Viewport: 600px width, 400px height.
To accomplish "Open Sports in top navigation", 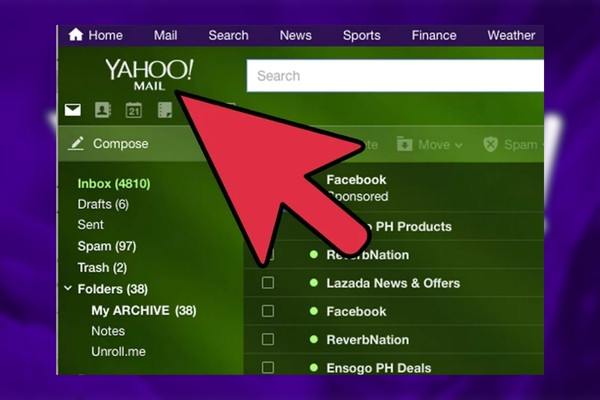I will pyautogui.click(x=362, y=35).
